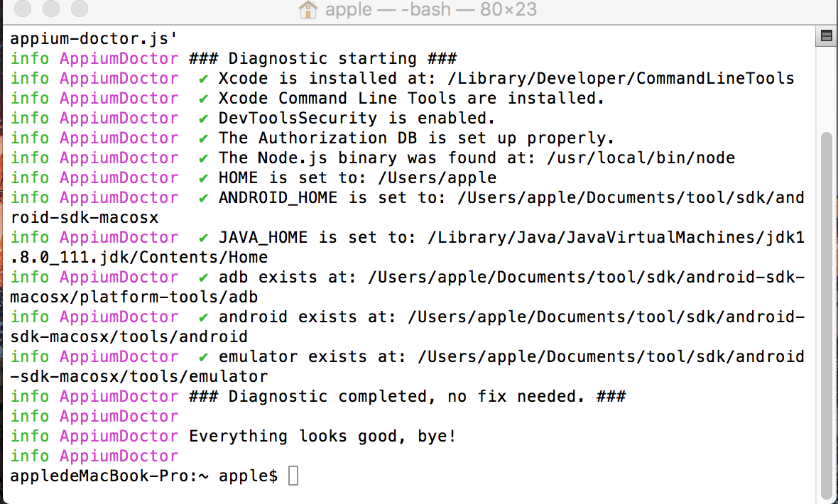This screenshot has width=838, height=504.
Task: Minimize the terminal using the middle window button
Action: (51, 8)
